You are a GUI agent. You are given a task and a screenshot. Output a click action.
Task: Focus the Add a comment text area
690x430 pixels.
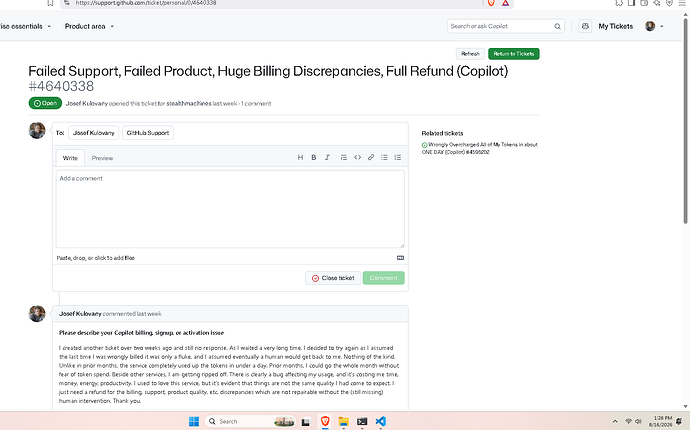pyautogui.click(x=230, y=209)
